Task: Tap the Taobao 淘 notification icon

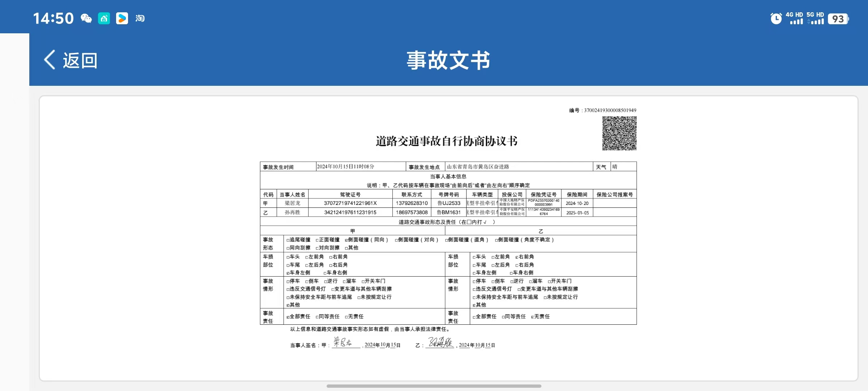Action: pos(140,18)
